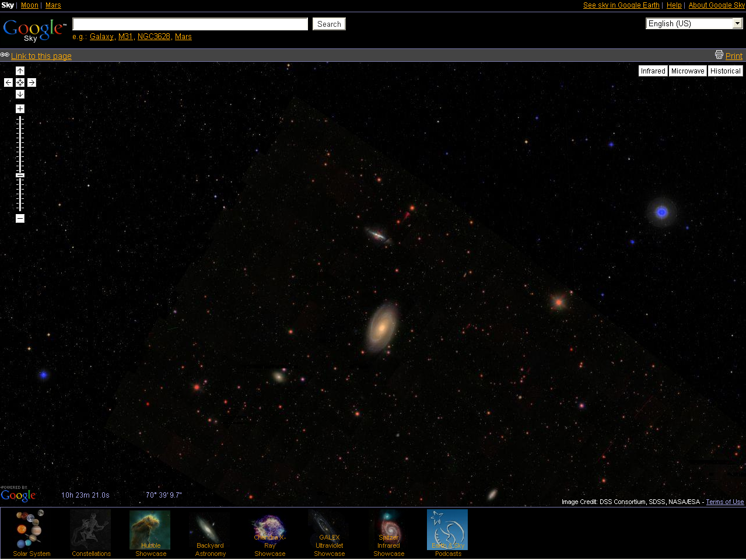Toggle the Microwave overlay

coord(688,71)
